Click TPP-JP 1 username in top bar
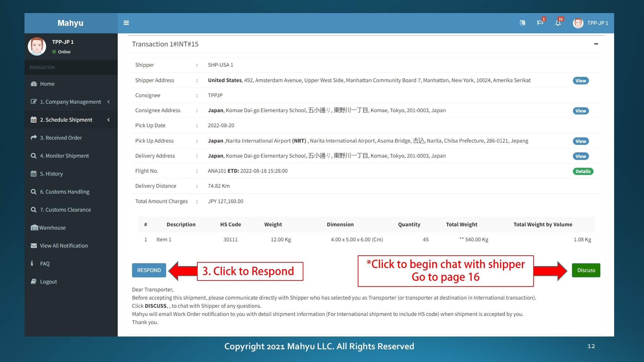This screenshot has width=644, height=362. click(x=598, y=23)
